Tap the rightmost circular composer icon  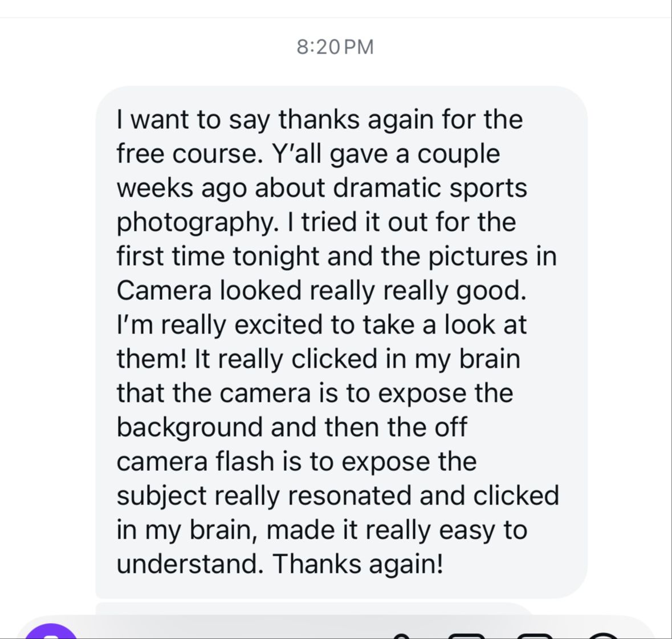pyautogui.click(x=603, y=636)
